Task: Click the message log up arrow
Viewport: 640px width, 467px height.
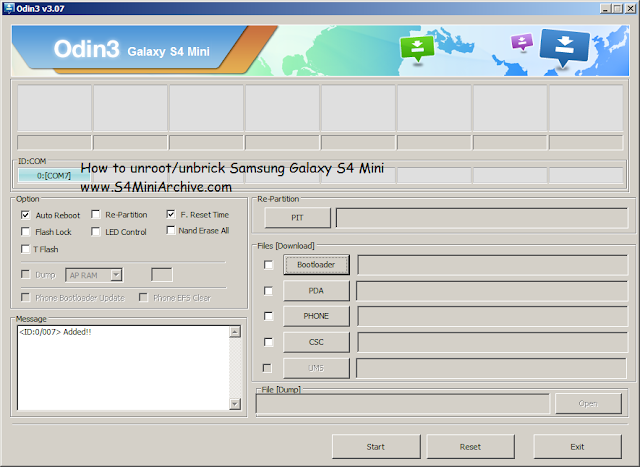Action: [235, 332]
